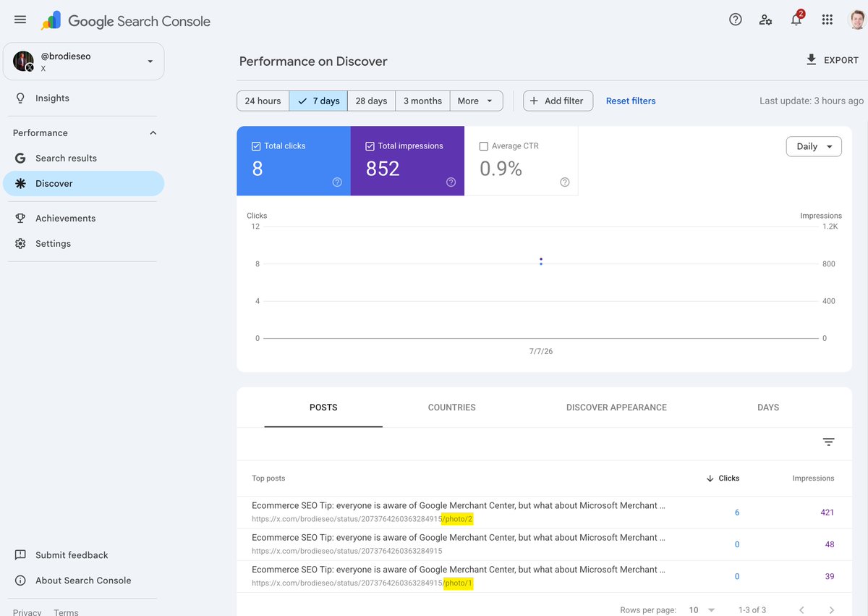Click help icon on Average CTR card

coord(565,182)
